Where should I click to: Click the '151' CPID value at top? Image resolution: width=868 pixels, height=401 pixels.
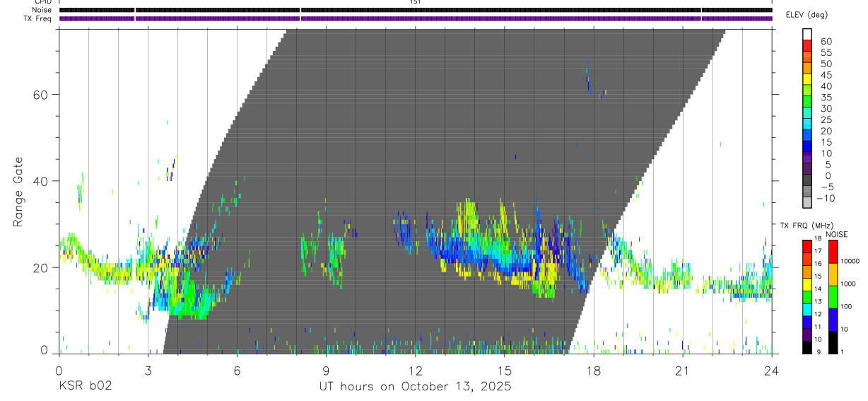pos(415,2)
